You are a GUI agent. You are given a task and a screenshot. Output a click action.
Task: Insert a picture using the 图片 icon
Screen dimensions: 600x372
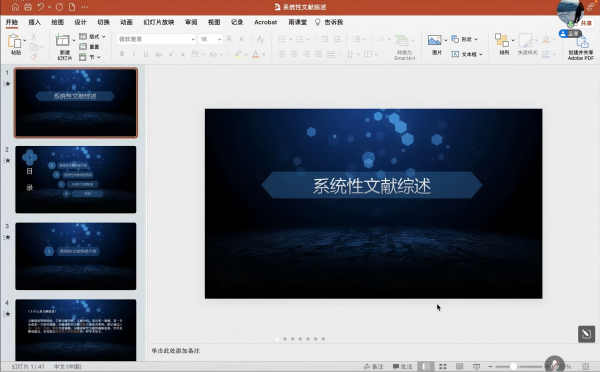[434, 40]
